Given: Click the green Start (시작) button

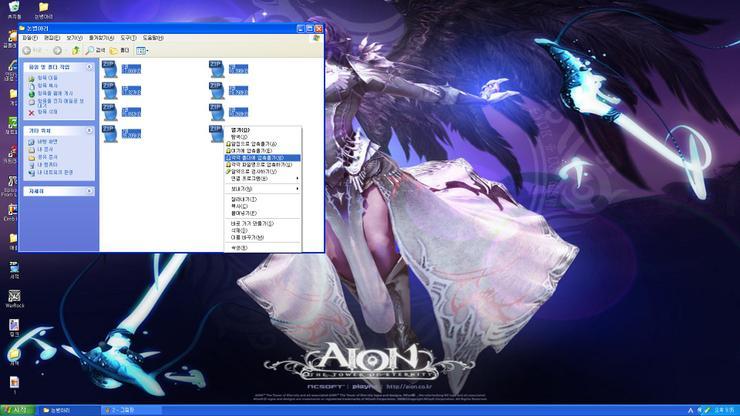Looking at the screenshot, I should tap(19, 410).
